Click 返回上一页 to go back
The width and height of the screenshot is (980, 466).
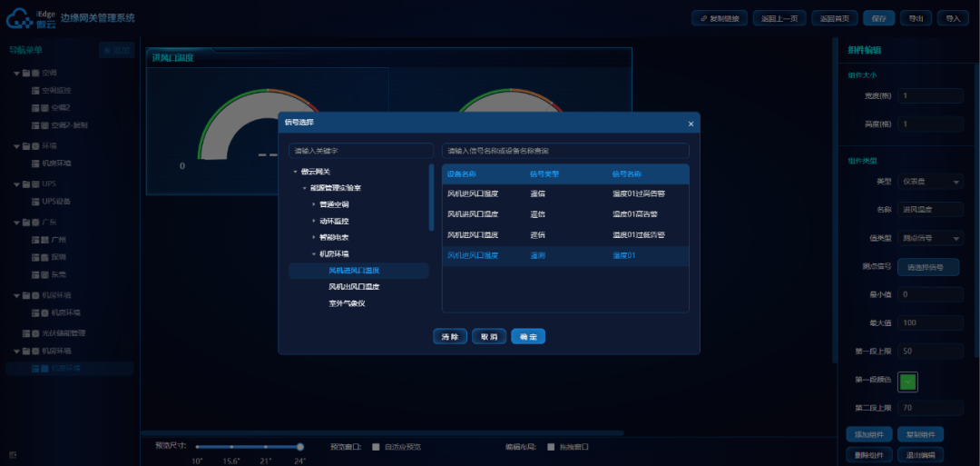pos(779,18)
